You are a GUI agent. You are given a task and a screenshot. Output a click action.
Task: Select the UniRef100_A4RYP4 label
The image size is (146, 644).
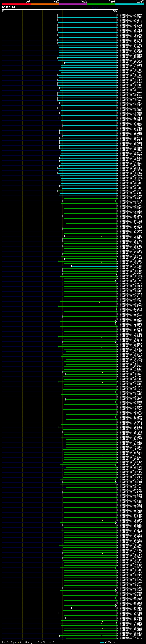coord(131,65)
